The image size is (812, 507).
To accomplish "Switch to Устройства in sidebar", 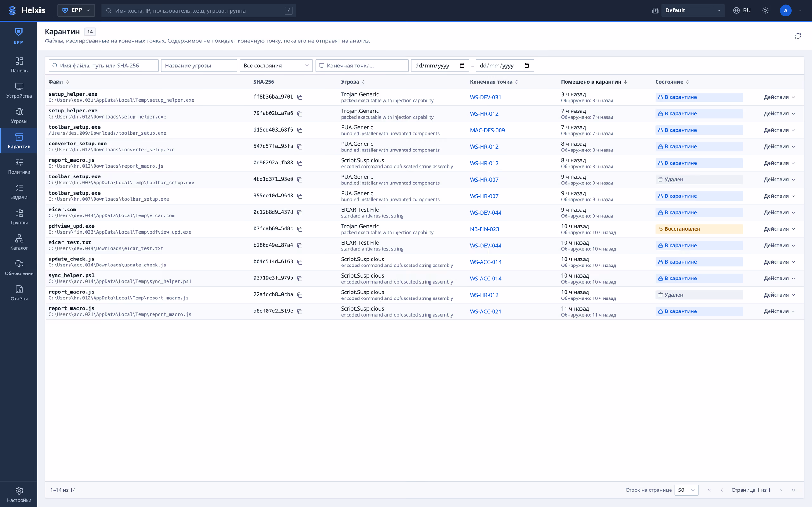I will coord(19,90).
